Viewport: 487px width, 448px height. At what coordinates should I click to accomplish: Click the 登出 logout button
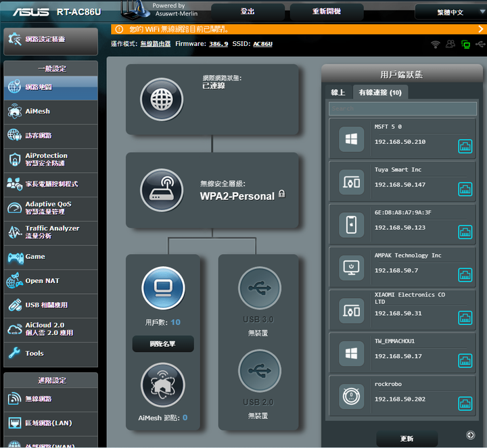click(x=248, y=11)
